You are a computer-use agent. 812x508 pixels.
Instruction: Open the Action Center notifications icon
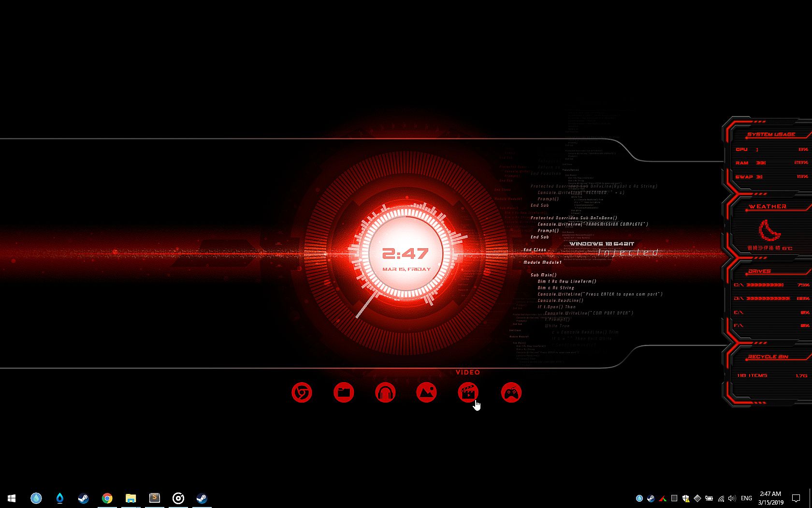pos(796,498)
